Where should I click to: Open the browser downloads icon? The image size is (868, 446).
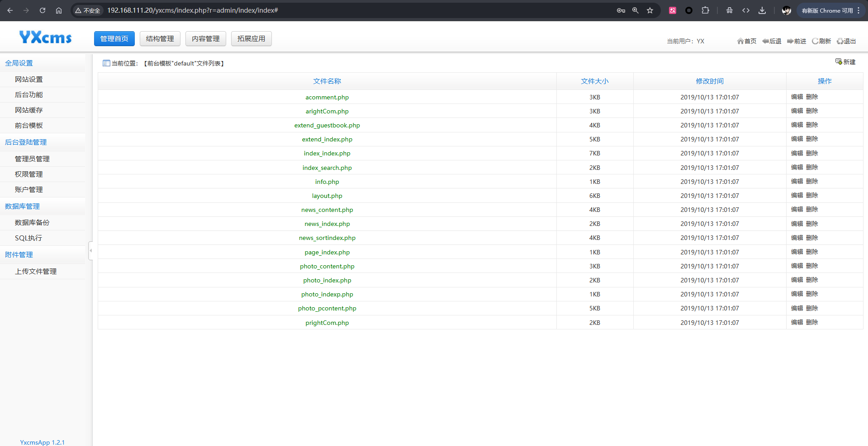click(x=762, y=10)
